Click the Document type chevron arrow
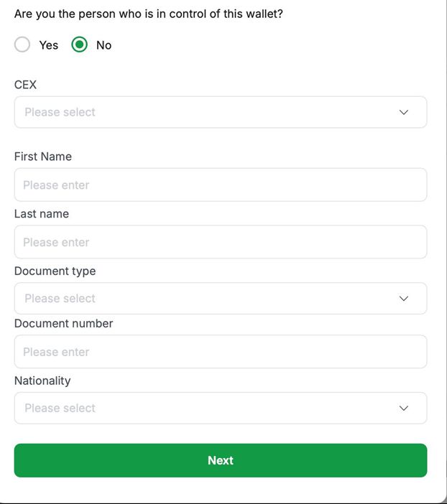Screen dimensions: 447x504 (x=404, y=298)
